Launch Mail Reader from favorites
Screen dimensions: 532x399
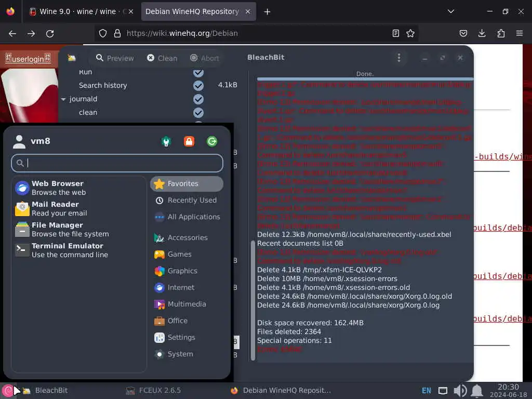pyautogui.click(x=80, y=208)
